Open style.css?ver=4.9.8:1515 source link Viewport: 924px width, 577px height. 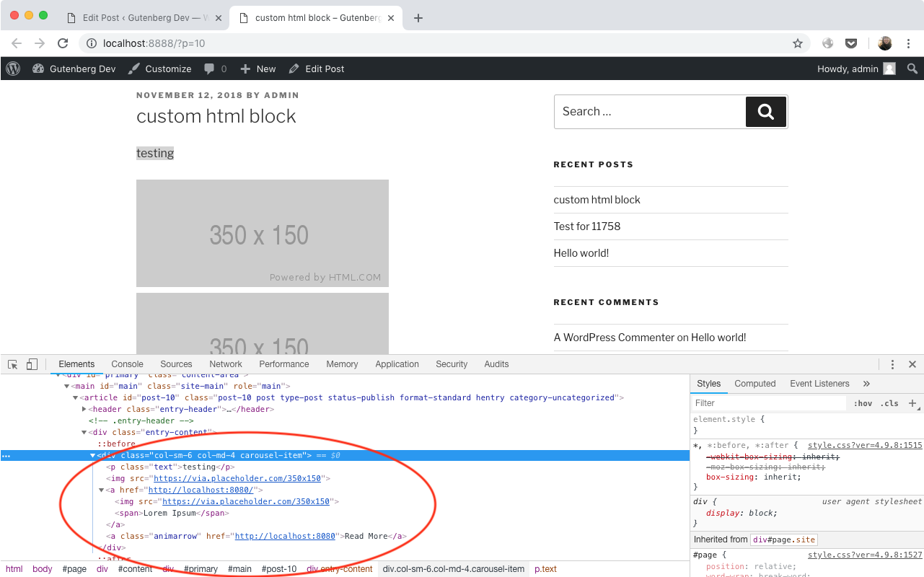point(865,446)
